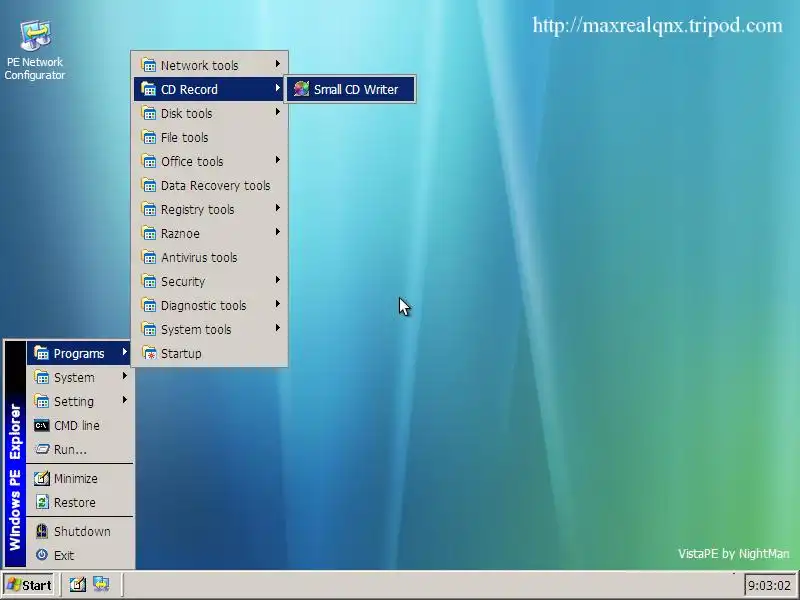Image resolution: width=800 pixels, height=600 pixels.
Task: Click the Exit power icon
Action: pyautogui.click(x=41, y=555)
